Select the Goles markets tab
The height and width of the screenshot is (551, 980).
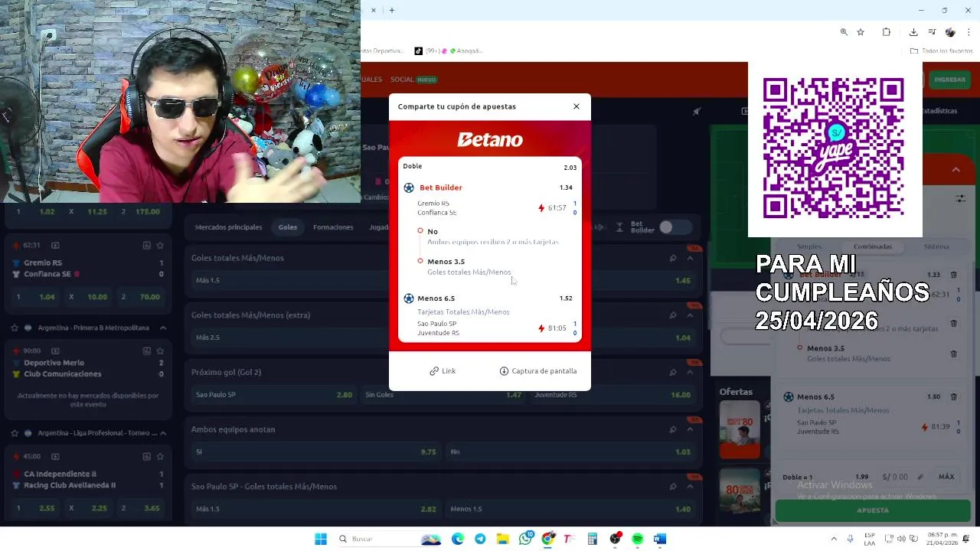tap(288, 227)
